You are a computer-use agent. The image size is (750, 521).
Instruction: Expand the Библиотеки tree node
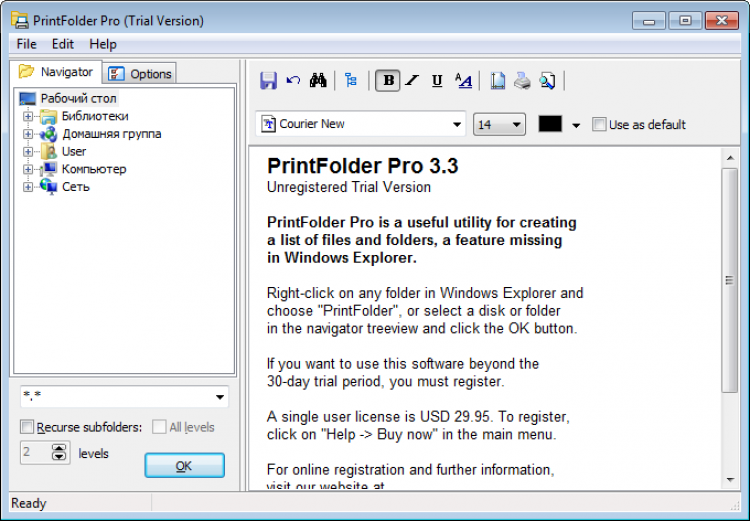click(28, 116)
